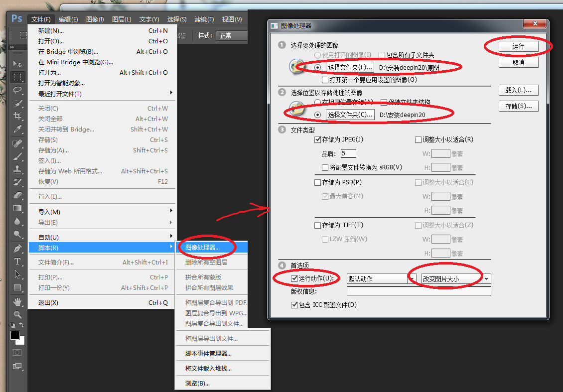This screenshot has width=563, height=392.
Task: Open the 编辑(E) menu
Action: click(x=68, y=19)
